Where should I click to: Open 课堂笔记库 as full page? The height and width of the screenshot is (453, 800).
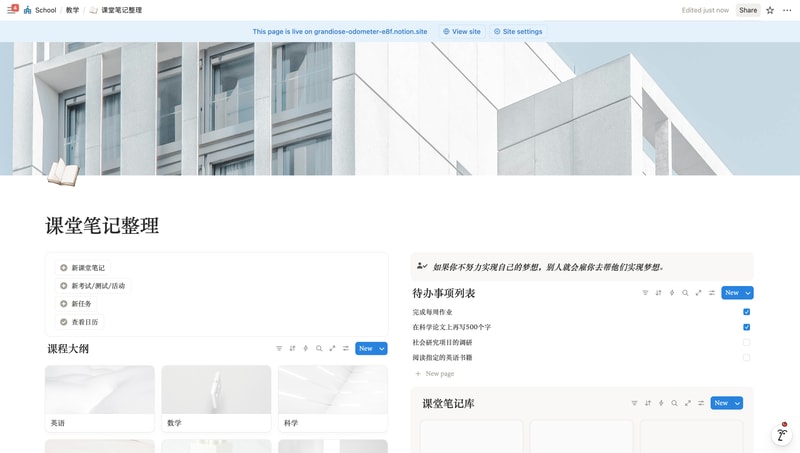click(688, 403)
